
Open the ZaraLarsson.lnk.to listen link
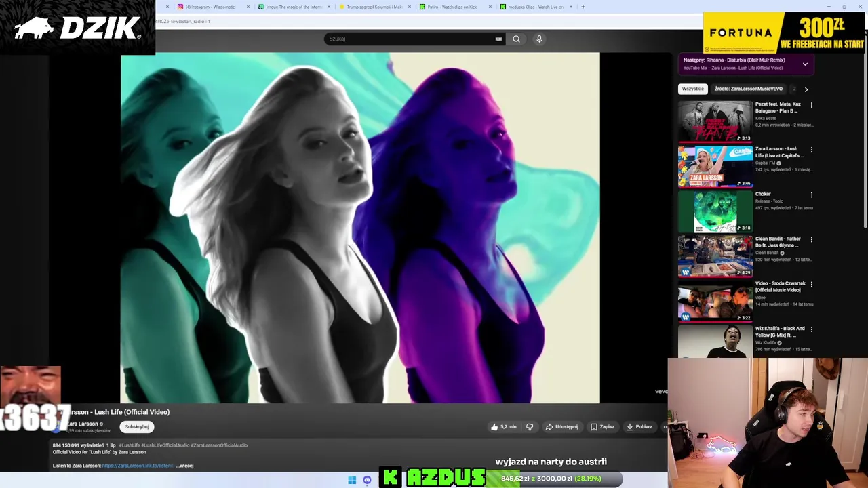(x=138, y=466)
